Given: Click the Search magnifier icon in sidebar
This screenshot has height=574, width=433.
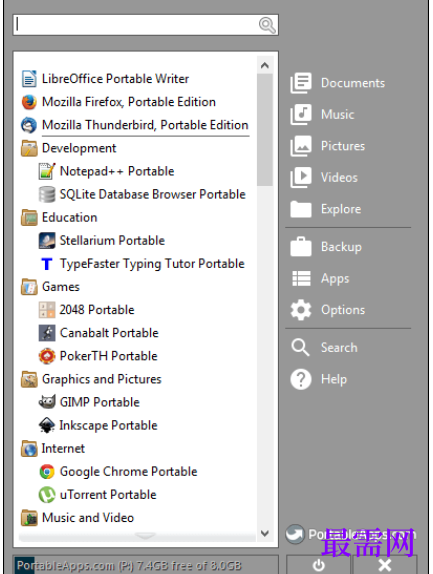Looking at the screenshot, I should click(x=301, y=347).
